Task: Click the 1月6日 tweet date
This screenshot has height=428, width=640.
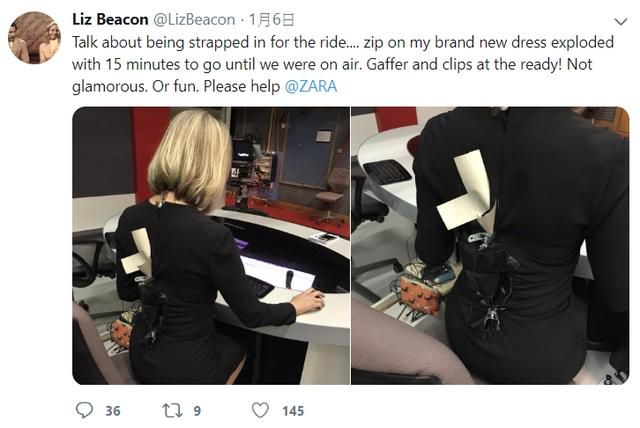Action: tap(271, 19)
